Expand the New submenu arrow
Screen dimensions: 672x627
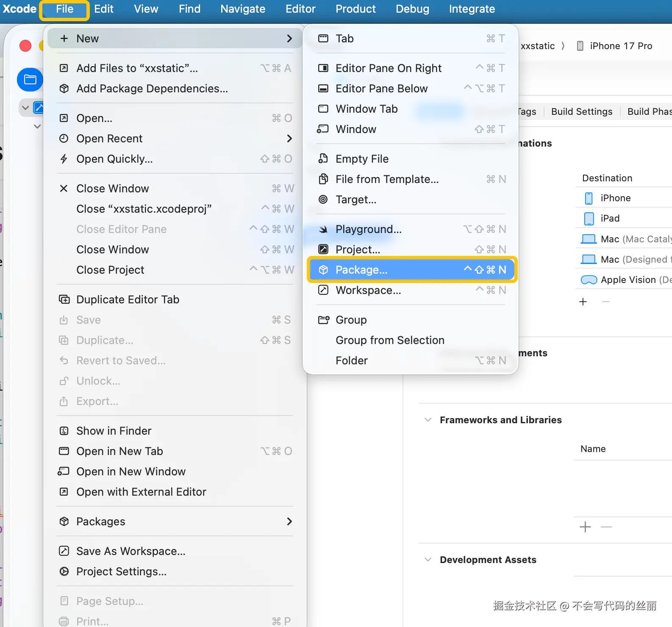289,39
